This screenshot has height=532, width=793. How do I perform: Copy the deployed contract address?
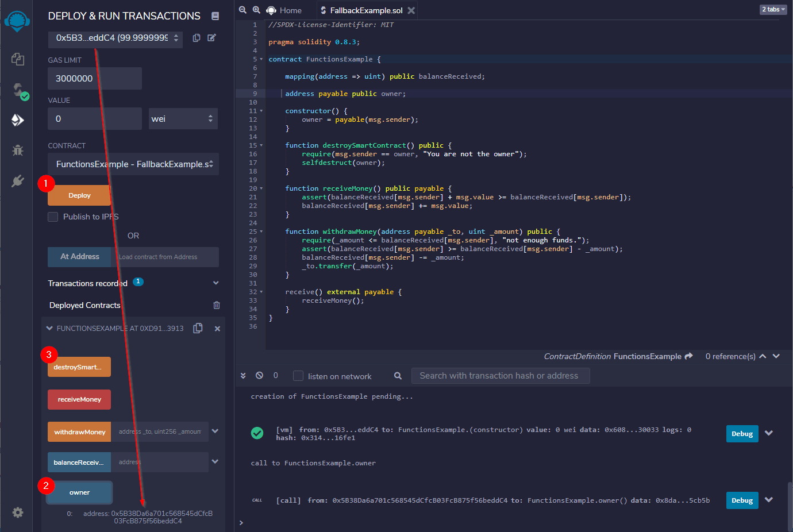[x=198, y=328]
